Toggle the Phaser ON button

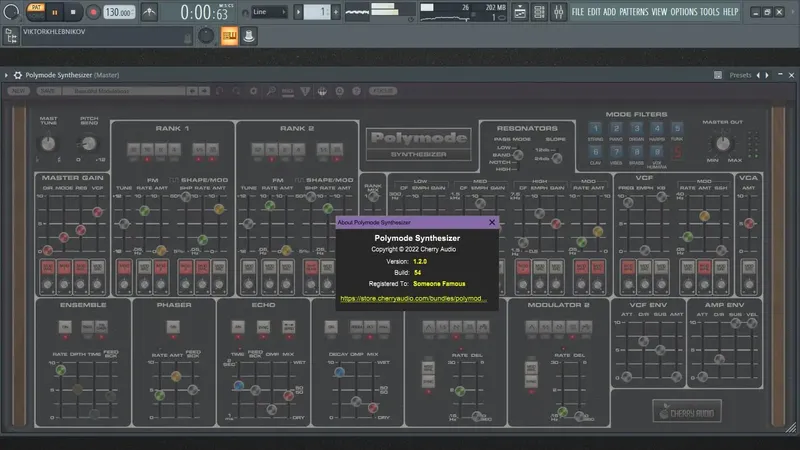(173, 327)
